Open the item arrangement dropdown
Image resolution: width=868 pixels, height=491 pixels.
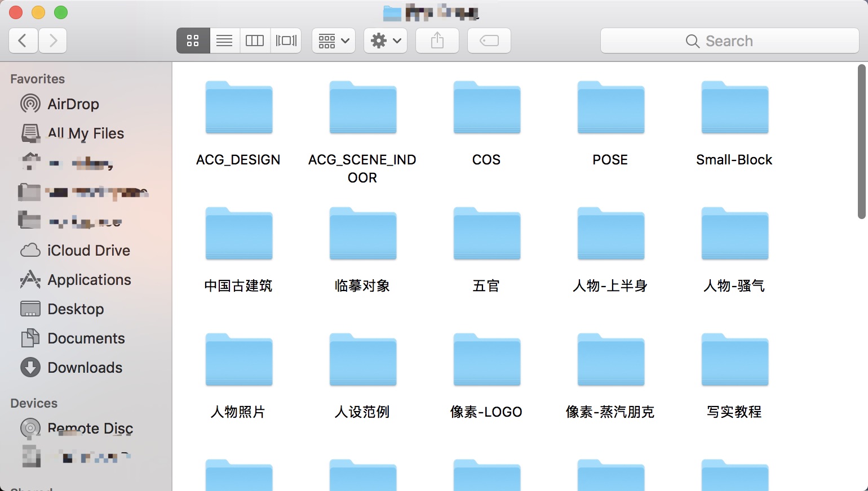coord(334,41)
